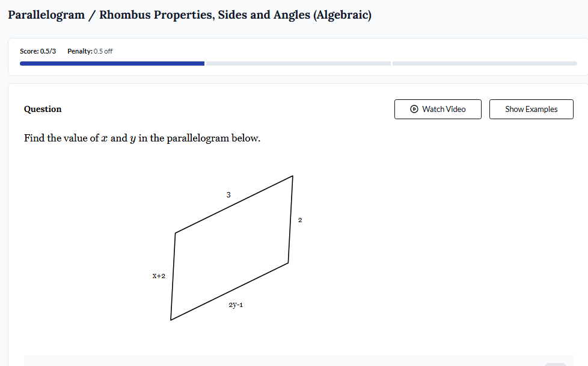Select the side labeled 3 on the diagram
The height and width of the screenshot is (366, 588).
228,194
